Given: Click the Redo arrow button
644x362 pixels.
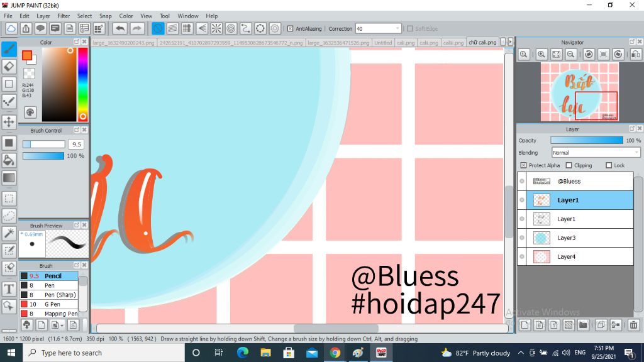Looking at the screenshot, I should click(x=136, y=28).
